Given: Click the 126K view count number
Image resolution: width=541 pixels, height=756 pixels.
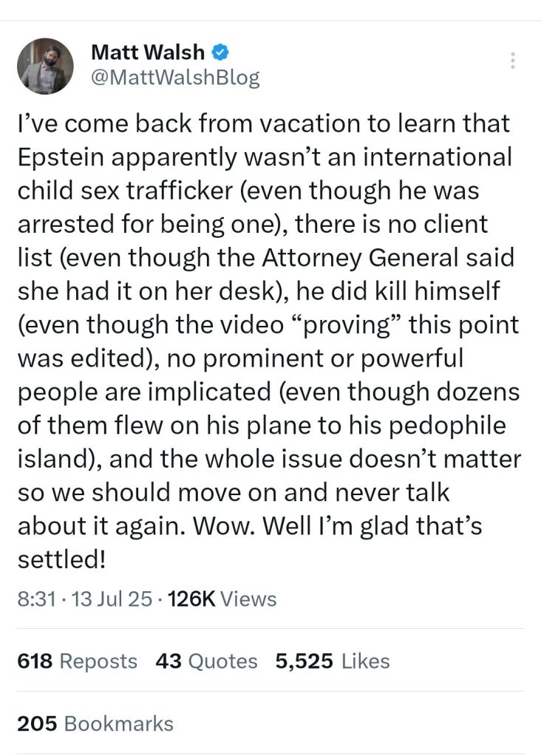Looking at the screenshot, I should (x=191, y=599).
